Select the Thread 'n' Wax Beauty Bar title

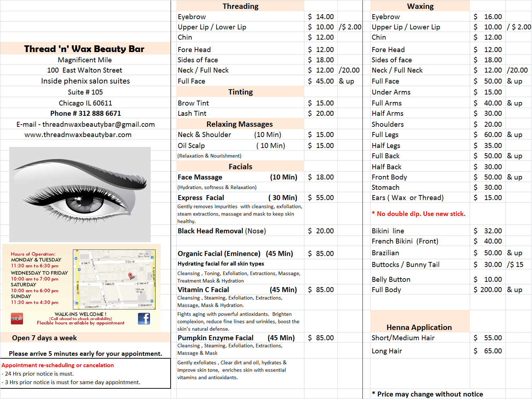pos(84,49)
